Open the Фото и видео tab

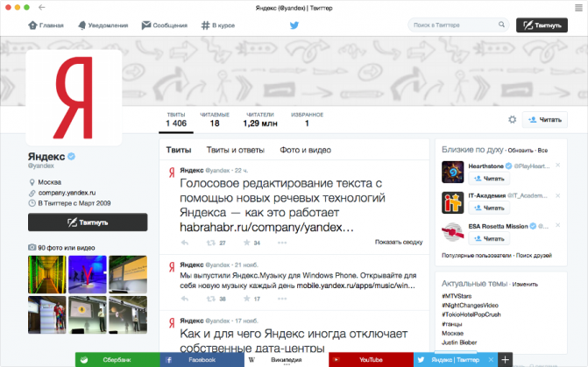[x=305, y=150]
